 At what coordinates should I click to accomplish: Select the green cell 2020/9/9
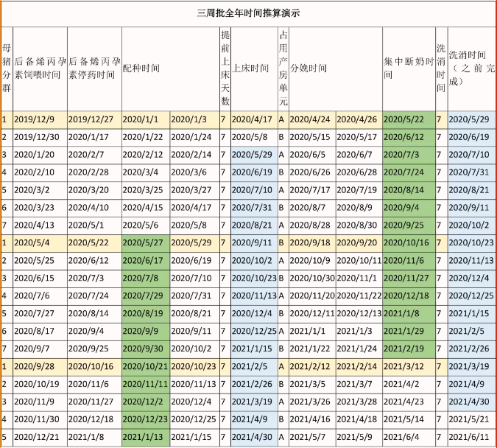[x=146, y=332]
